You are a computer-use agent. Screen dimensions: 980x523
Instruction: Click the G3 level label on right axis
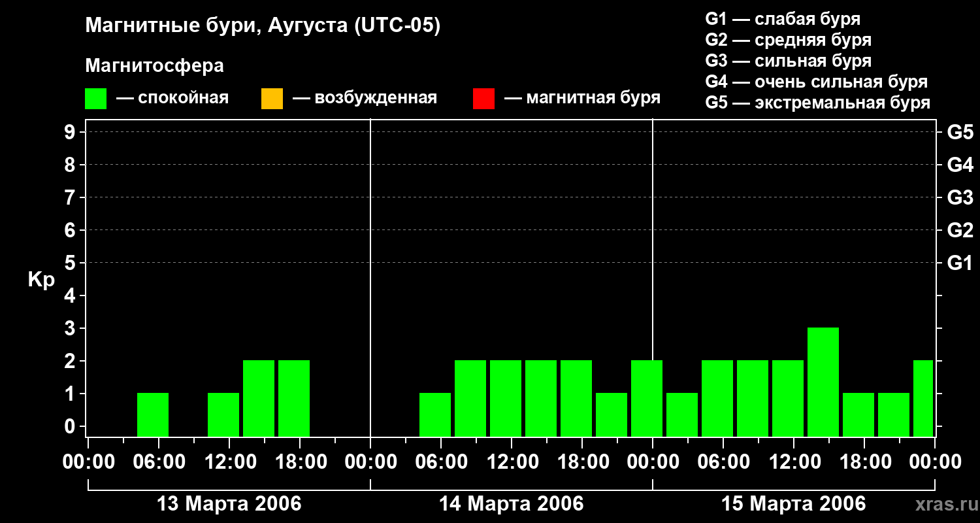pos(960,197)
